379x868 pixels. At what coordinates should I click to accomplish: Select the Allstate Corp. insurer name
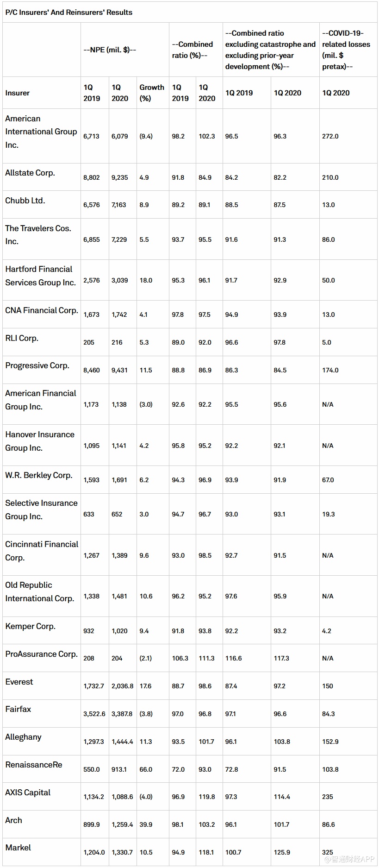(30, 173)
